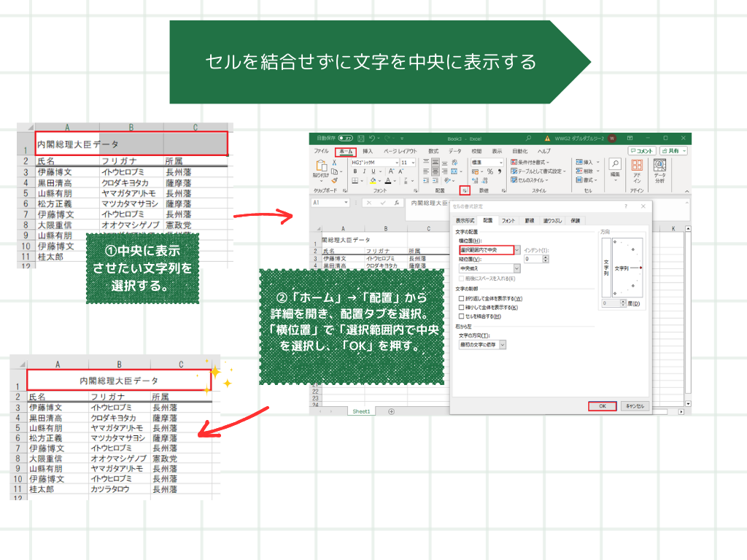The width and height of the screenshot is (747, 560).
Task: Click the percent style icon
Action: [492, 171]
